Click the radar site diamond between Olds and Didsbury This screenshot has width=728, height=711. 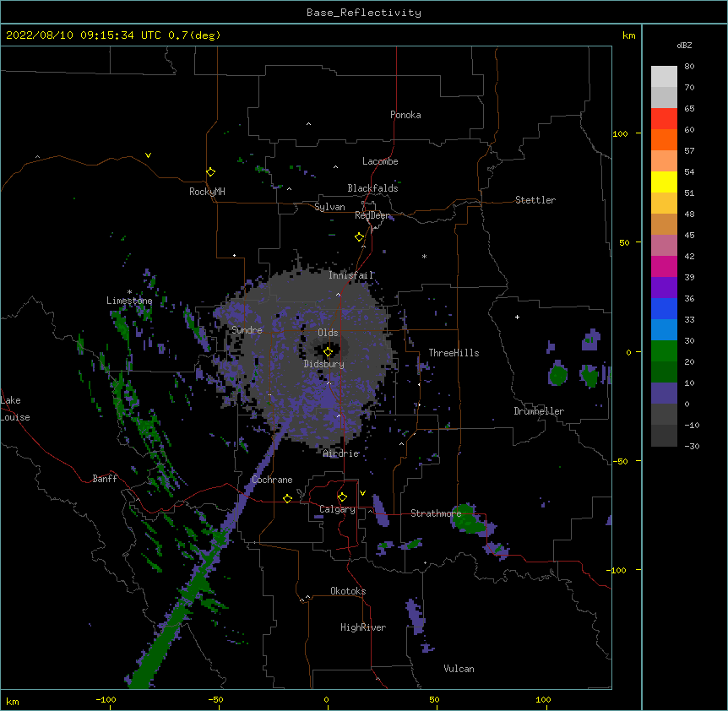pyautogui.click(x=328, y=352)
